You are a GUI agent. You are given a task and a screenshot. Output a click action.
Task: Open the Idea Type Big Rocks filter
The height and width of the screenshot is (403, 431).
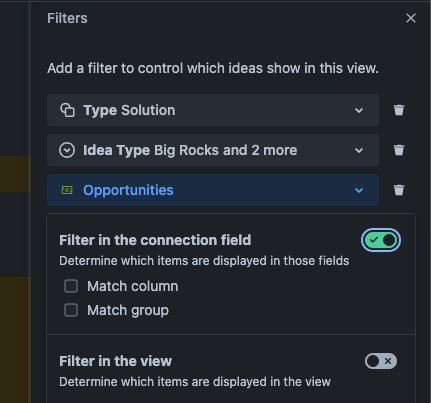213,150
